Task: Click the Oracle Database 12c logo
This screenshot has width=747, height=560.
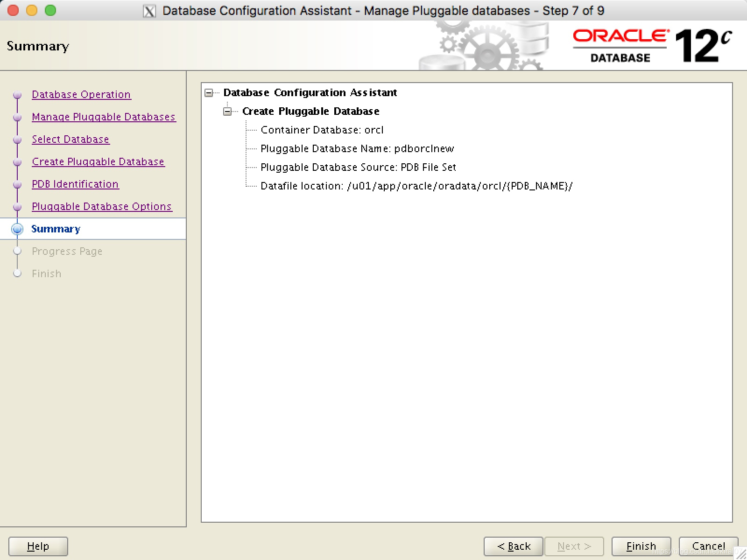Action: 652,46
